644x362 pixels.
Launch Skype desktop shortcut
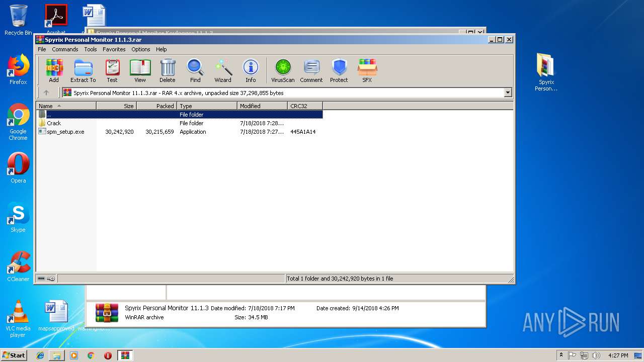click(x=18, y=217)
